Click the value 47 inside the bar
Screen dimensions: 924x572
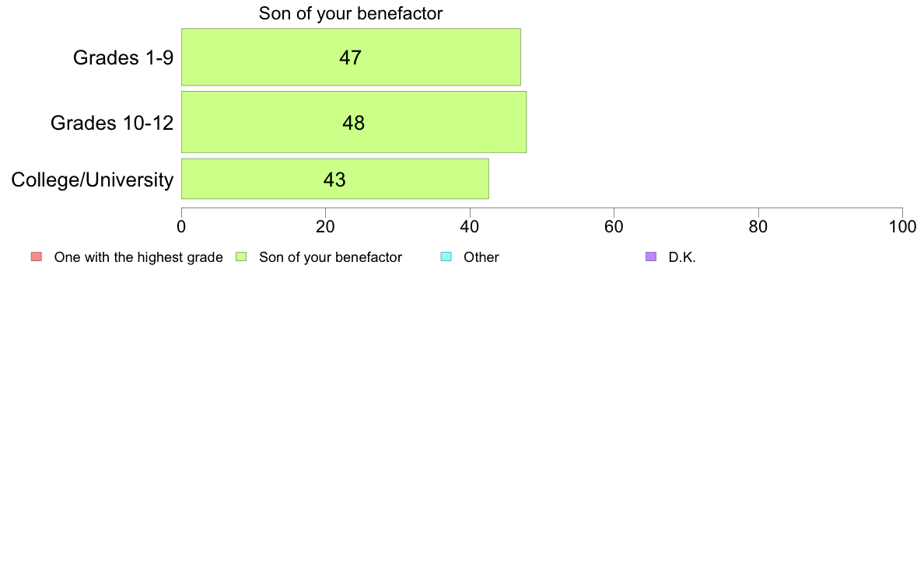[350, 58]
